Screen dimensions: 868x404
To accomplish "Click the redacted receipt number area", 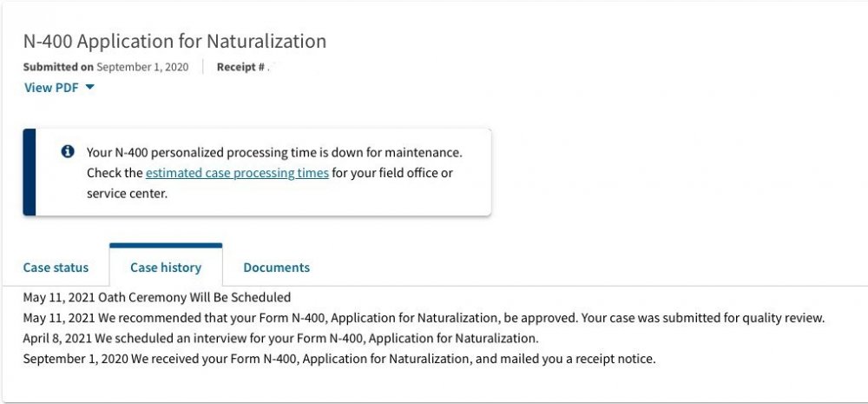I will [x=273, y=67].
